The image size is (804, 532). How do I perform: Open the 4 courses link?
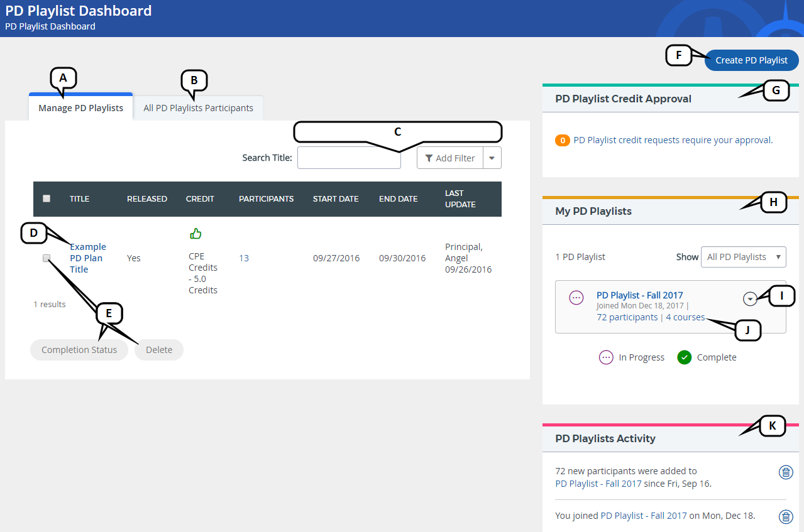point(685,317)
